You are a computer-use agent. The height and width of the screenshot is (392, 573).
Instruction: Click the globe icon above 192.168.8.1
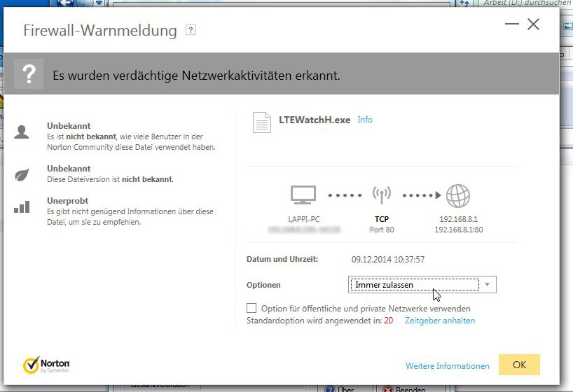458,195
